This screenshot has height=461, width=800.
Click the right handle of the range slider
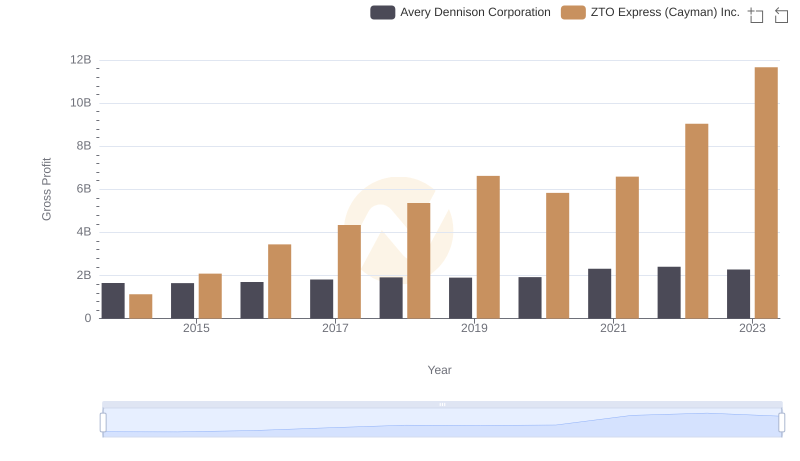pyautogui.click(x=781, y=423)
